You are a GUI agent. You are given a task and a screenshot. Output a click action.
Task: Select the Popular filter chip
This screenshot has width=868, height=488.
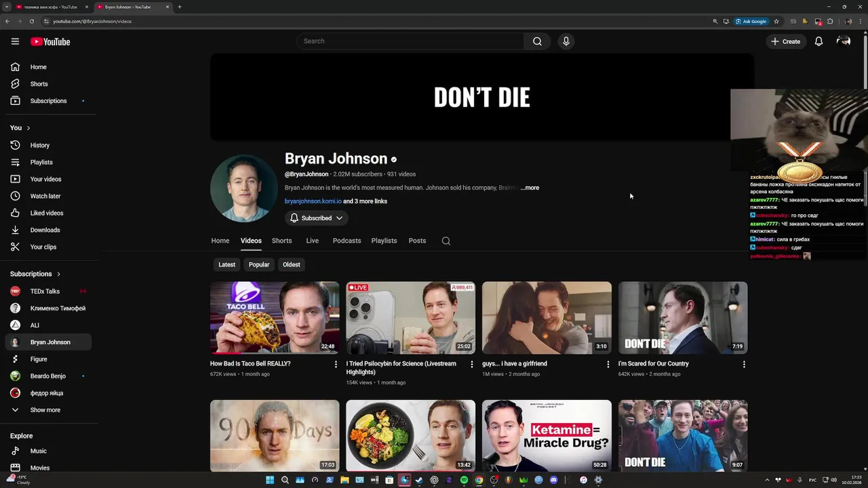click(259, 264)
